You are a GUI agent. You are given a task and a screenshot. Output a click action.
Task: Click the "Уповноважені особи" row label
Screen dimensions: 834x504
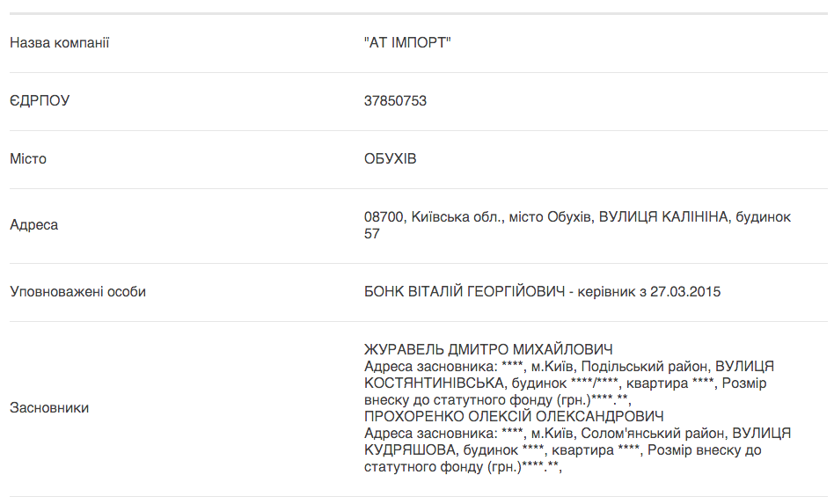77,292
